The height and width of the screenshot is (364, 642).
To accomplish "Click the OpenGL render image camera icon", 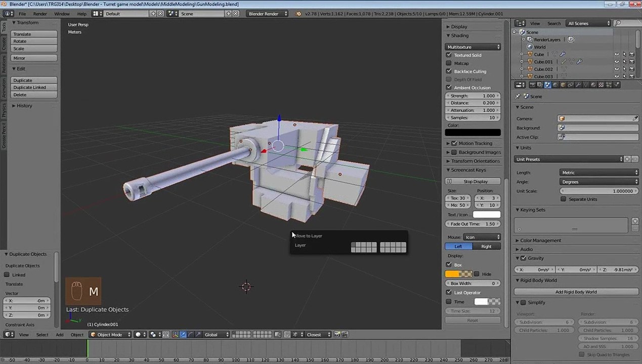I will click(337, 334).
